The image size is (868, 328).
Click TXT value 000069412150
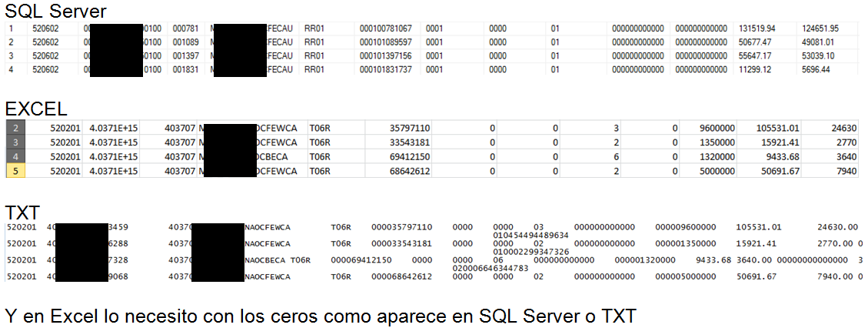361,259
